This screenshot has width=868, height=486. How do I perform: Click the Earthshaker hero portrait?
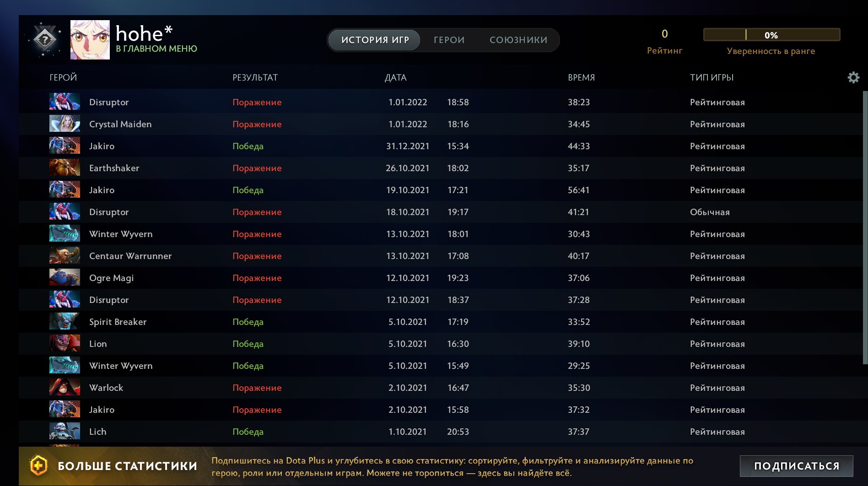64,168
